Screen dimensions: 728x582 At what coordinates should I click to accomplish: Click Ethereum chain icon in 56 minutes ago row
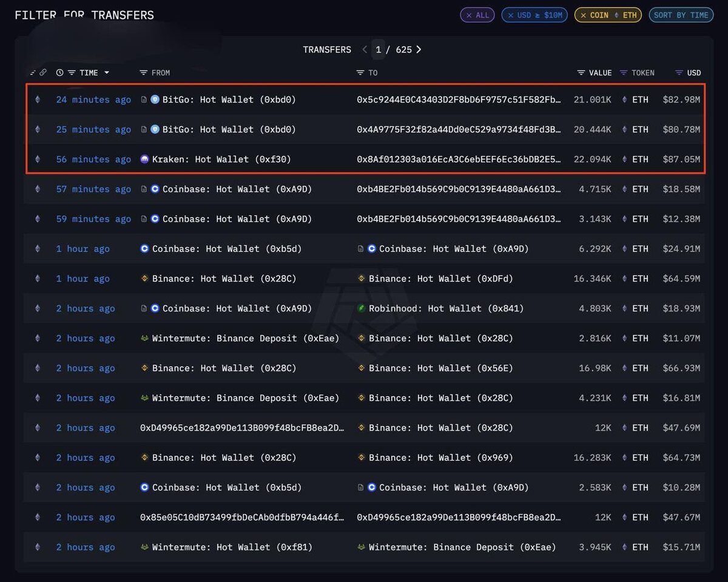click(38, 159)
